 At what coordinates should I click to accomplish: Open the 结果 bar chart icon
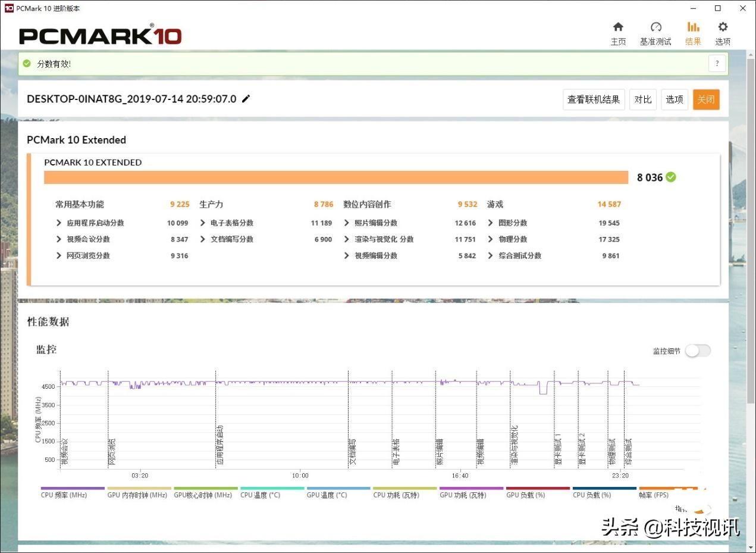pos(693,27)
